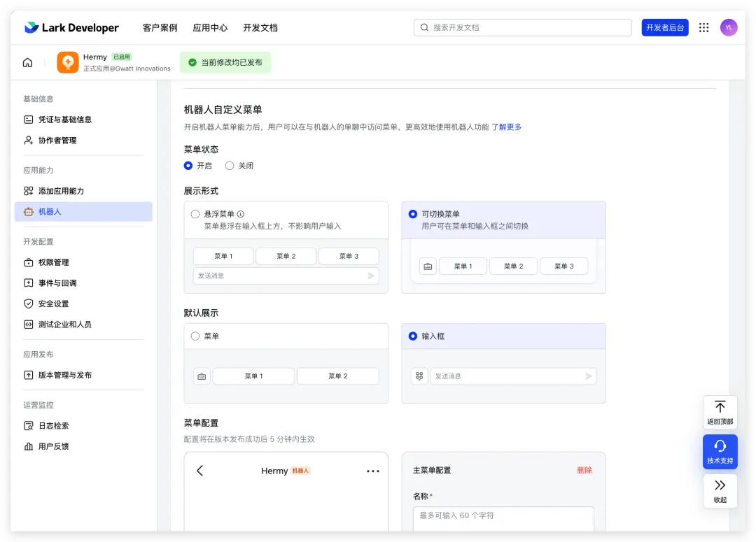Select the 可切换菜单 display option
The width and height of the screenshot is (756, 542).
pos(413,214)
